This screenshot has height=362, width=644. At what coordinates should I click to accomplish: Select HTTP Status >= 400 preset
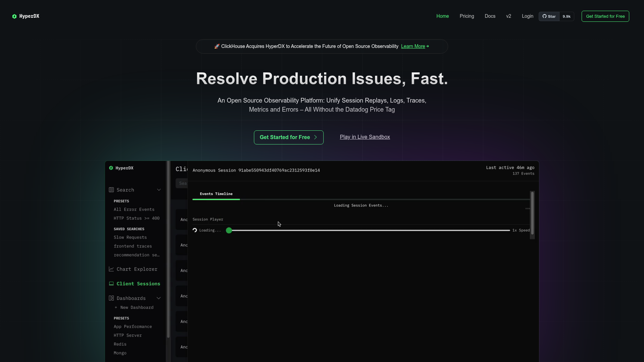pos(137,218)
